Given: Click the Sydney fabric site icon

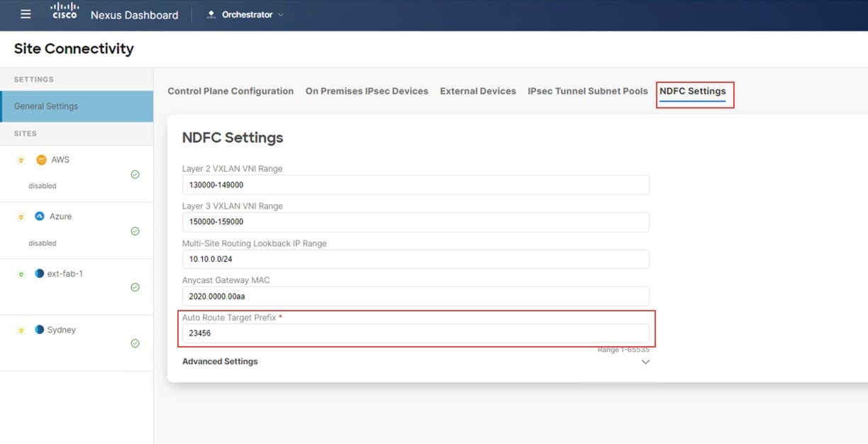Looking at the screenshot, I should (x=39, y=330).
